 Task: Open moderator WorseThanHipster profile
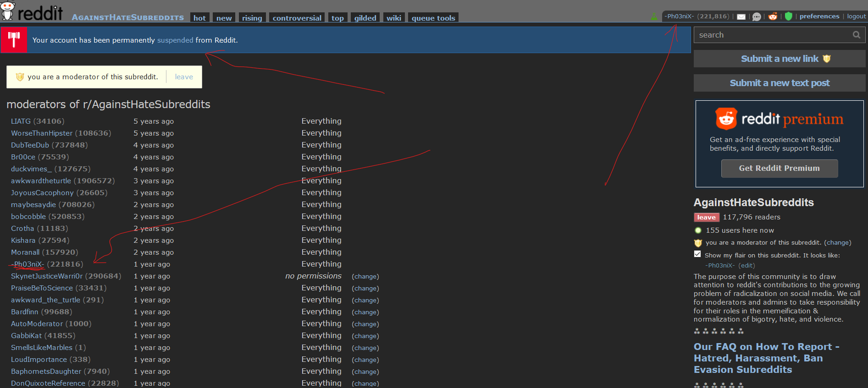pyautogui.click(x=42, y=133)
